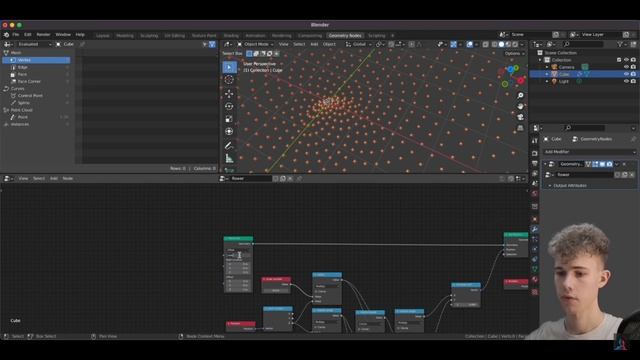
Task: Open the viewport Options dropdown
Action: [x=514, y=53]
